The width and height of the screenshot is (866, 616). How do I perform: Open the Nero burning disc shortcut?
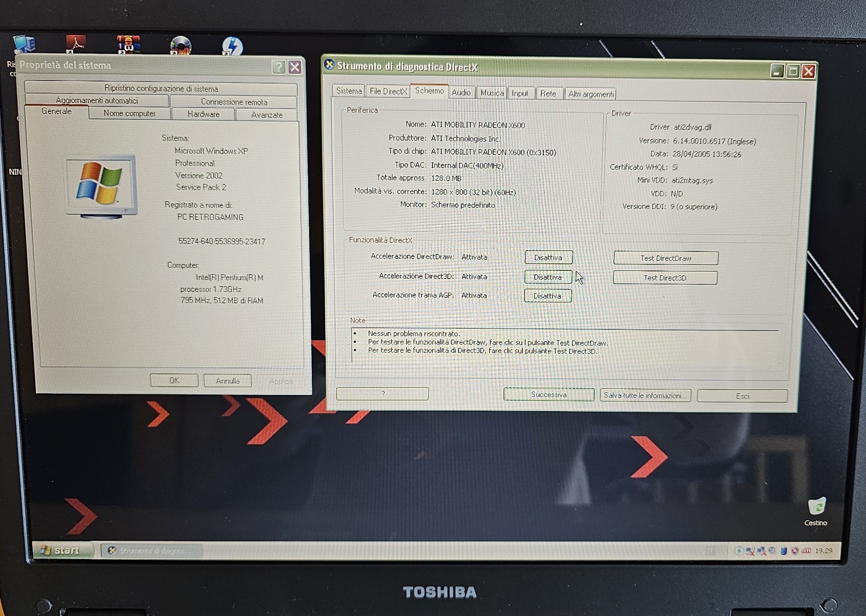180,45
